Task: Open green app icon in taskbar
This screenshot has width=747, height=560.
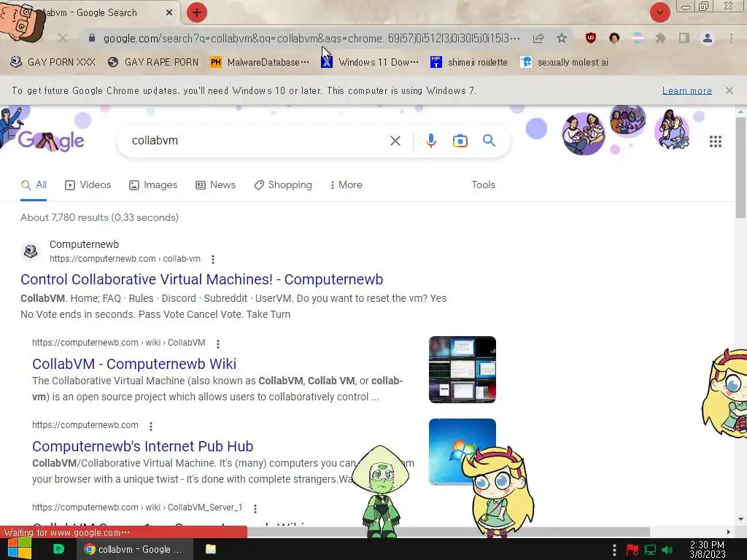Action: click(x=58, y=549)
